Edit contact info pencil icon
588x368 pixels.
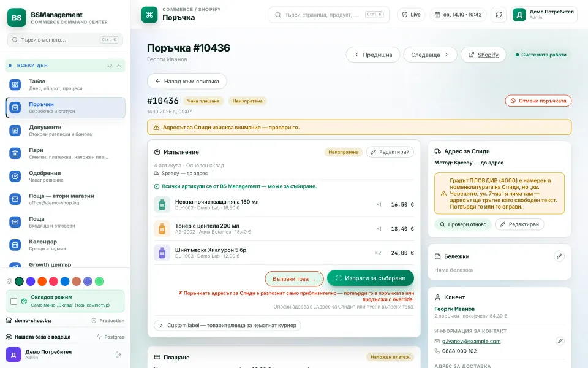point(560,341)
